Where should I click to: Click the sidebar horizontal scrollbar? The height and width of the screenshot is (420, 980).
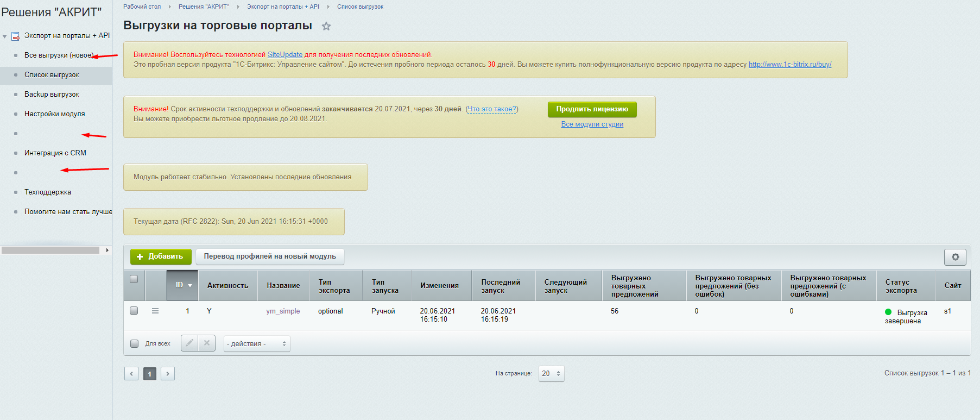(50, 250)
